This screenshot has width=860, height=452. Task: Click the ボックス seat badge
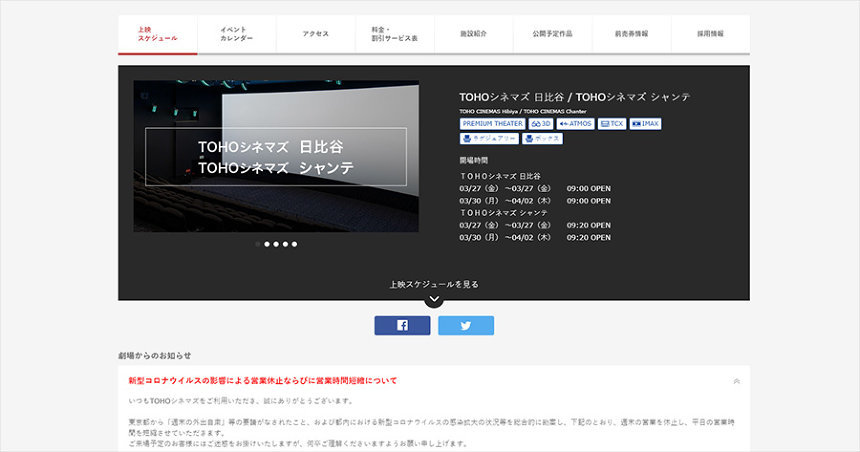click(542, 139)
